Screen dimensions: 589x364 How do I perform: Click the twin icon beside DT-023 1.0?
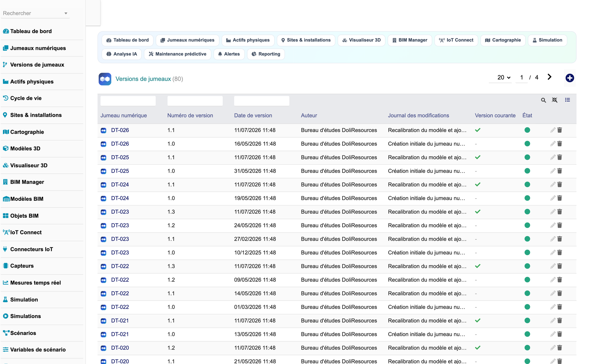pos(104,253)
